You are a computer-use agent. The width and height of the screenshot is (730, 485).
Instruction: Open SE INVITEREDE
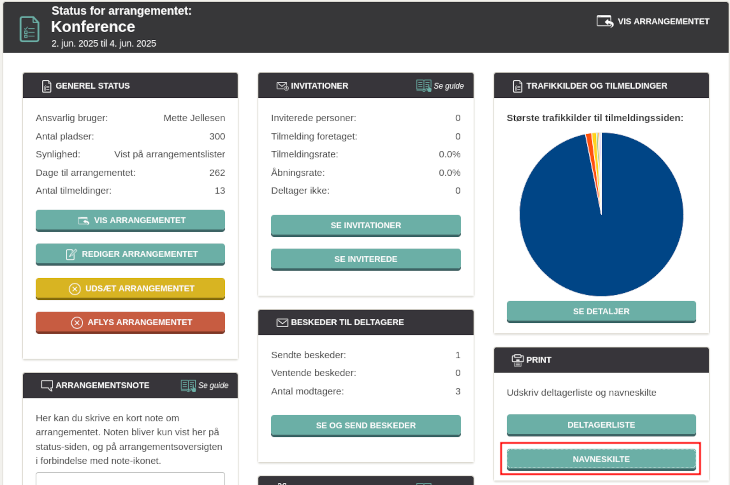tap(366, 259)
